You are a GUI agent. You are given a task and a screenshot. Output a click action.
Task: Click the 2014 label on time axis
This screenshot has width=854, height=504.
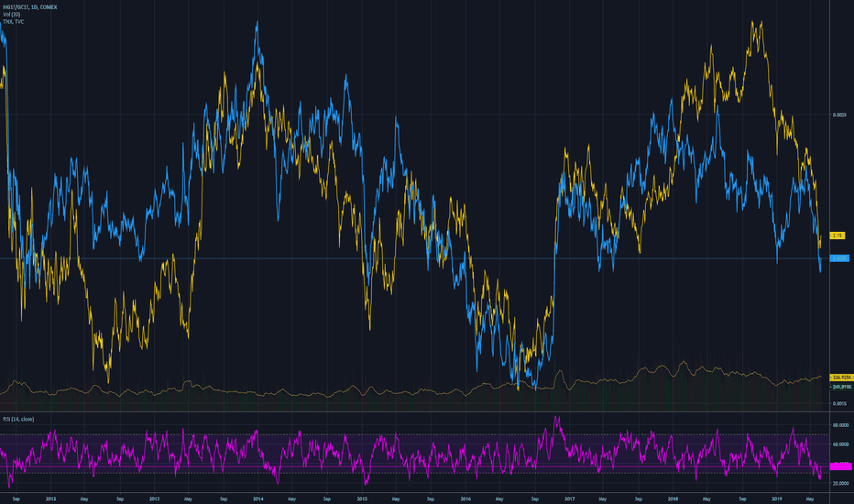[258, 499]
